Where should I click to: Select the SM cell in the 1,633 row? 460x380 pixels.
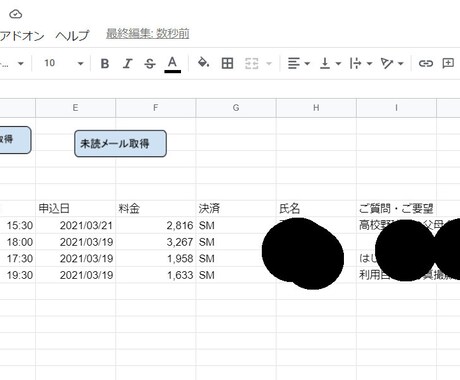point(236,275)
